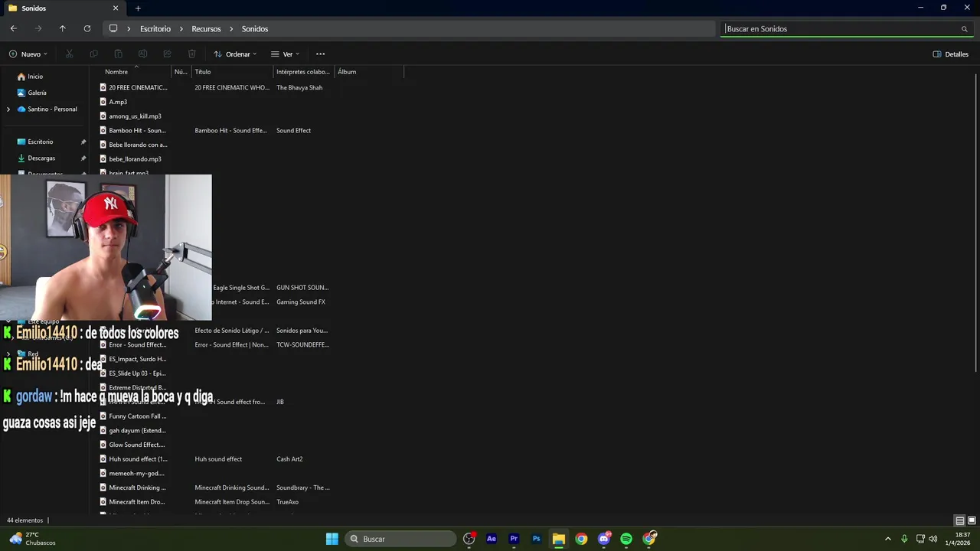Select the Huh sound effect file
Viewport: 980px width, 551px height.
[138, 459]
